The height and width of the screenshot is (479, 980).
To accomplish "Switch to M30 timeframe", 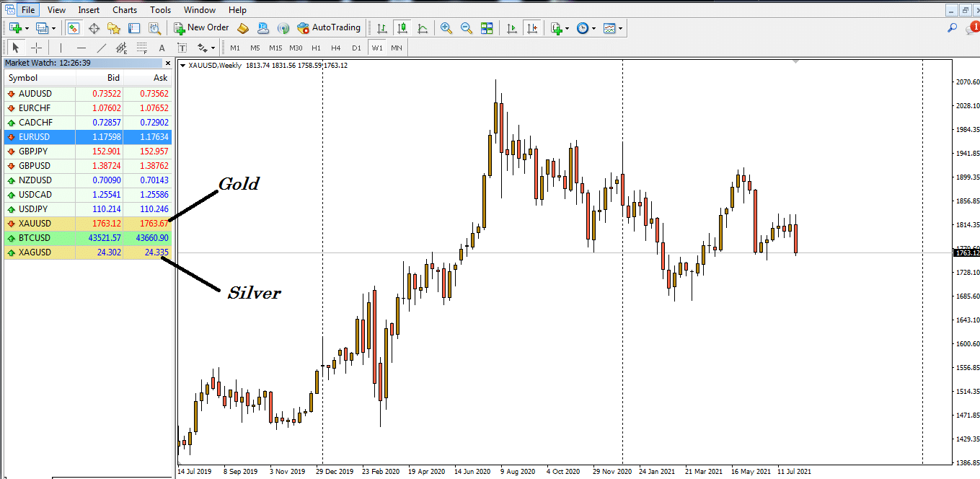I will (296, 48).
